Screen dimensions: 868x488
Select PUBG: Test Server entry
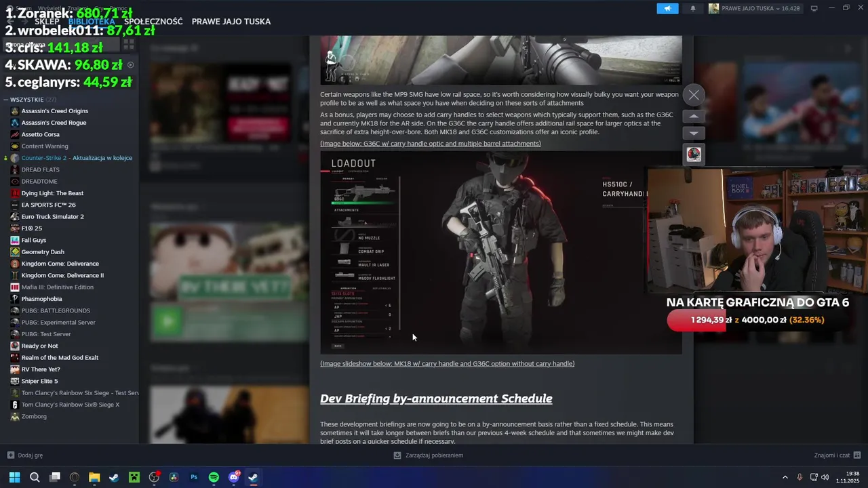coord(46,334)
